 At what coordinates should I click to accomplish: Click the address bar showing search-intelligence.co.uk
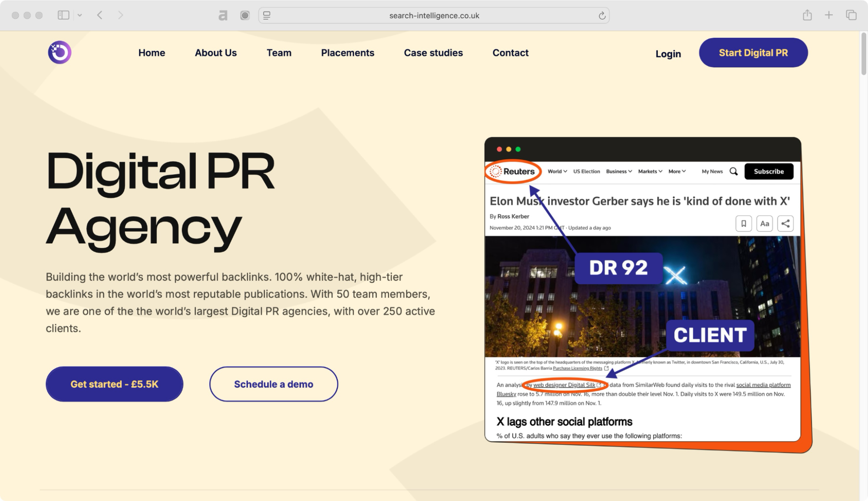(434, 15)
